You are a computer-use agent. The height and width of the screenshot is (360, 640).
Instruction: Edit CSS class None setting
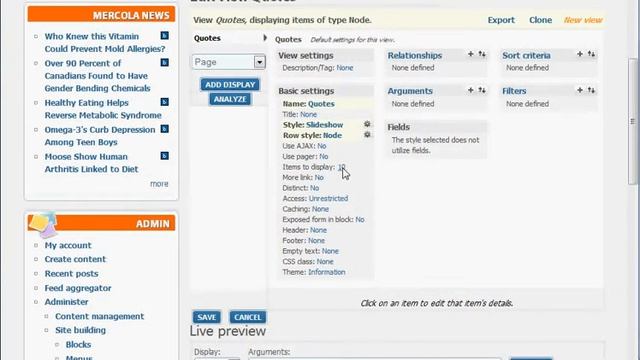[x=325, y=262]
